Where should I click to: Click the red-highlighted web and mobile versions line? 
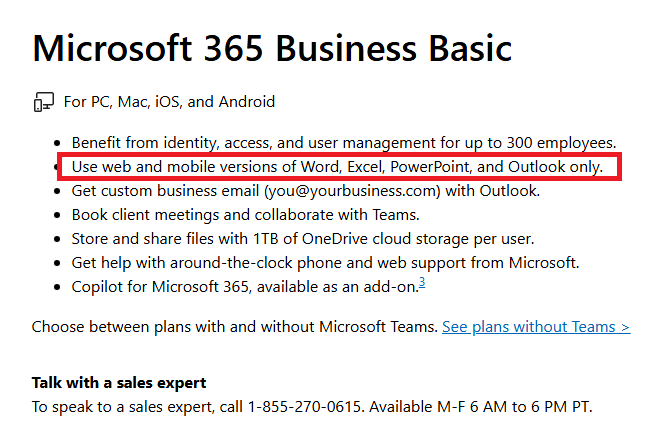pos(337,166)
